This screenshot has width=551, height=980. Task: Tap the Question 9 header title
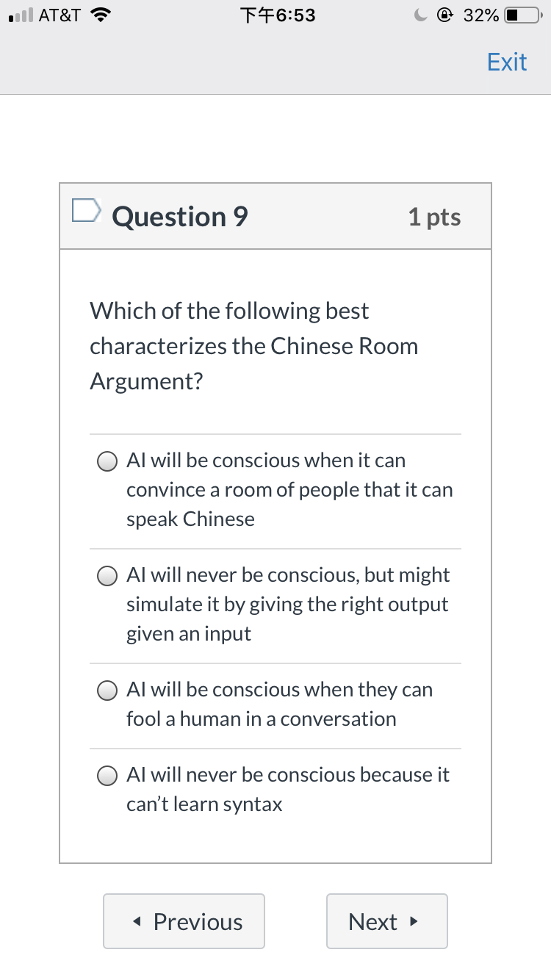[x=180, y=217]
